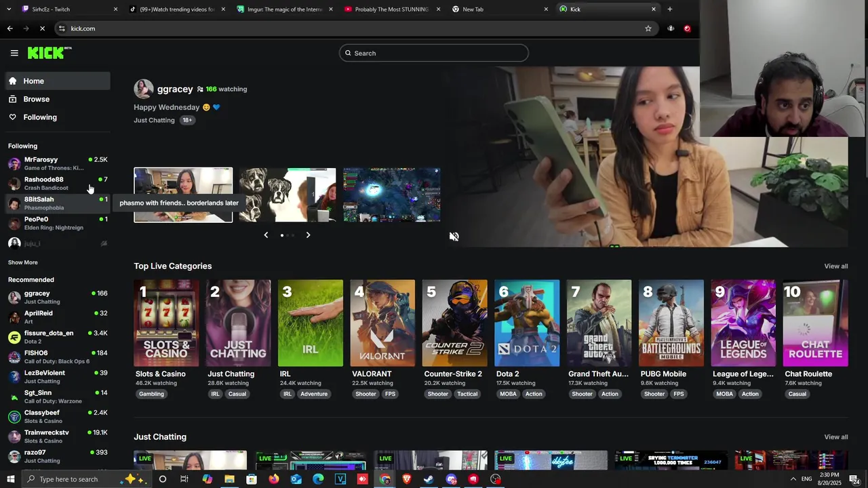Screen dimensions: 868x488
Task: Stop loading the page
Action: click(x=42, y=28)
